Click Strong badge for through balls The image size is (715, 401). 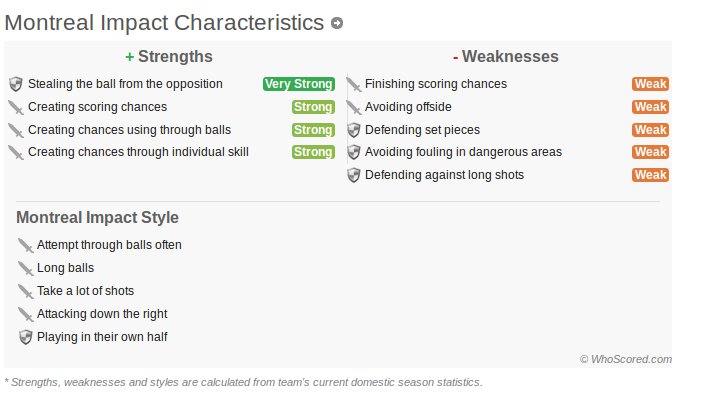(x=313, y=130)
